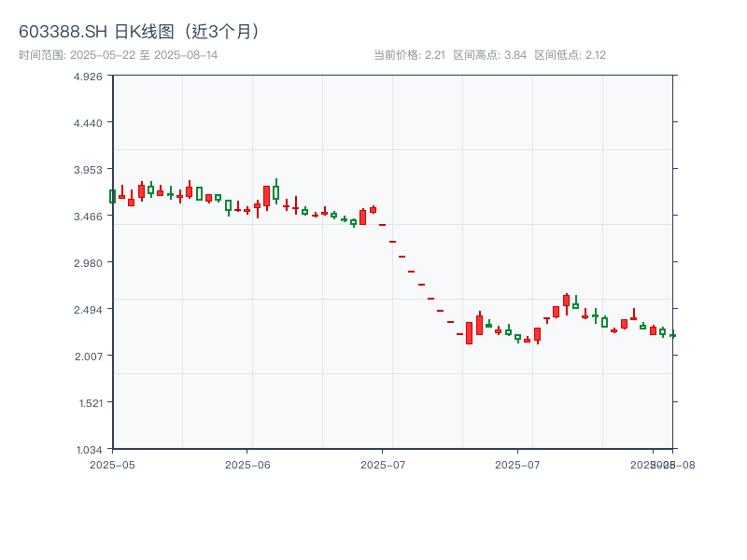Click the last green candlestick on the right edge

coord(672,335)
